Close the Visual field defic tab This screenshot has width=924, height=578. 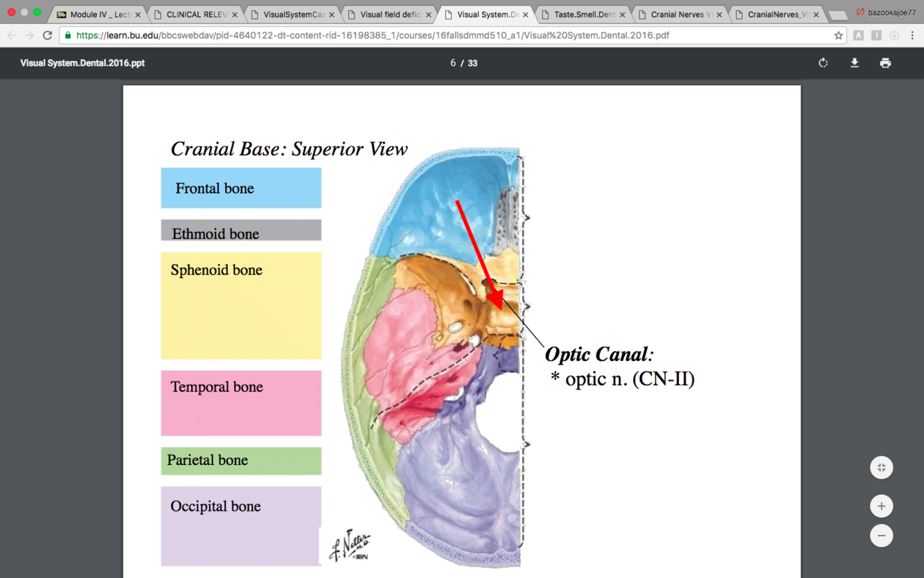point(429,14)
